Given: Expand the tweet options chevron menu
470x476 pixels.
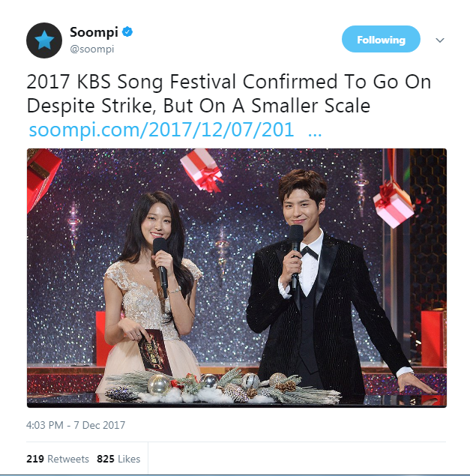Looking at the screenshot, I should tap(440, 40).
